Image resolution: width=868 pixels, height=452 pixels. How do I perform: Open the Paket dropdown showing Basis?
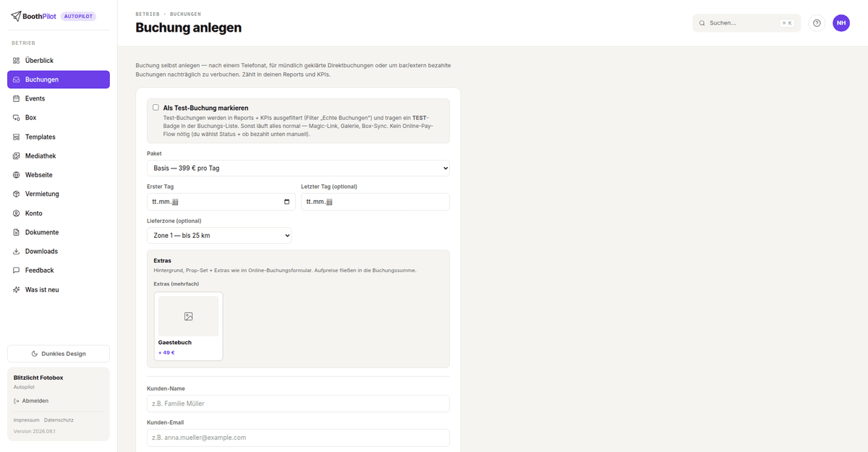tap(298, 168)
